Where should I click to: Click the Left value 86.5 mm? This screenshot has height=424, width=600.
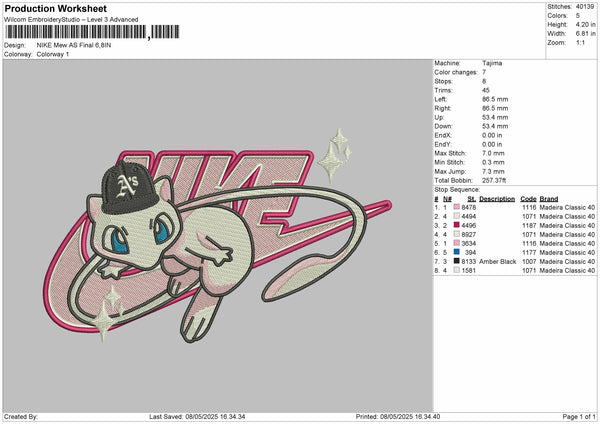(495, 99)
